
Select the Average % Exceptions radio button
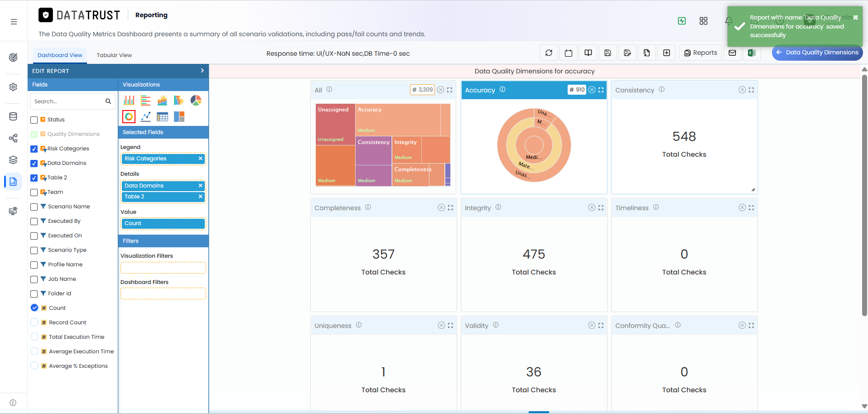pos(34,366)
